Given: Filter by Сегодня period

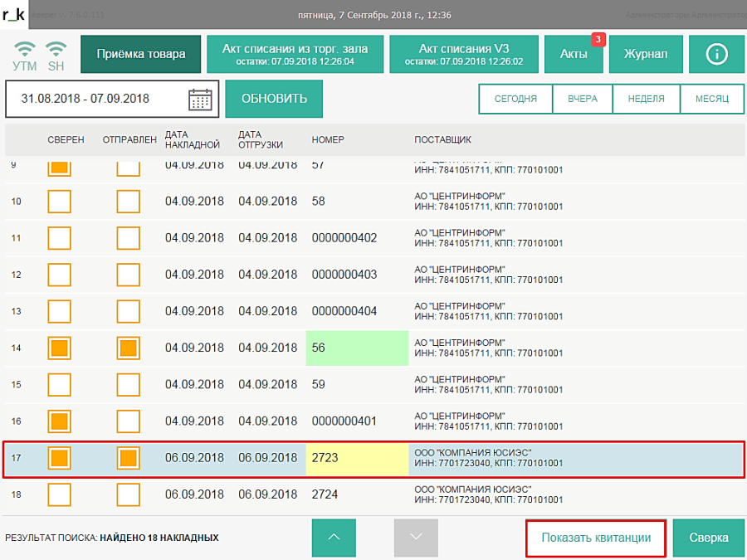Looking at the screenshot, I should (x=515, y=99).
